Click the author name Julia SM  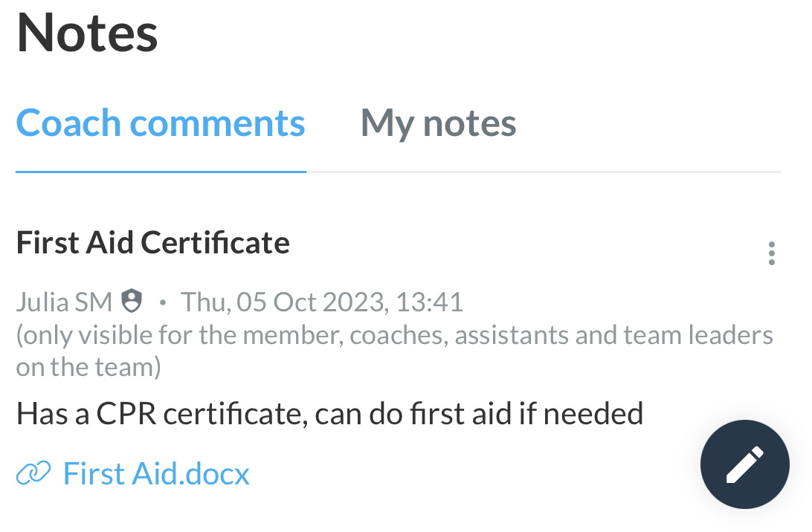(x=64, y=302)
